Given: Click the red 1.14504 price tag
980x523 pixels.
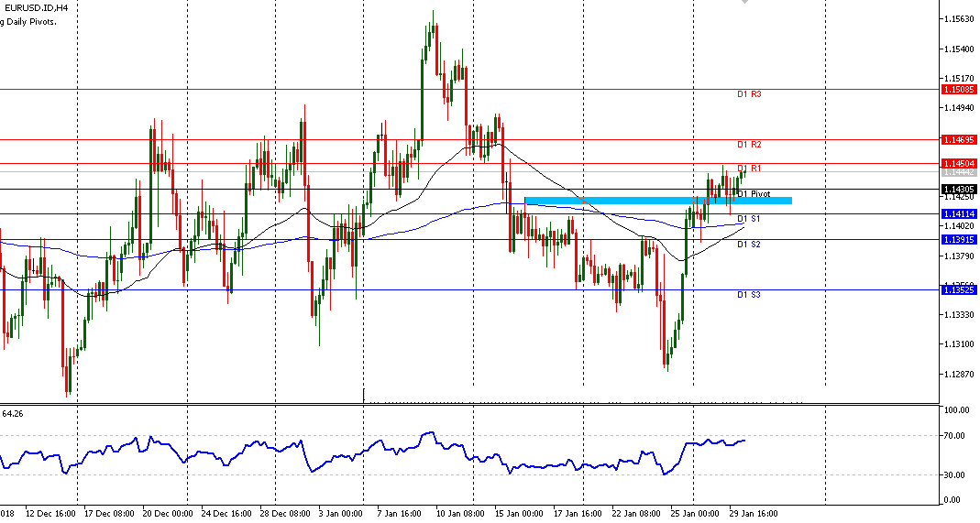Looking at the screenshot, I should (x=958, y=164).
